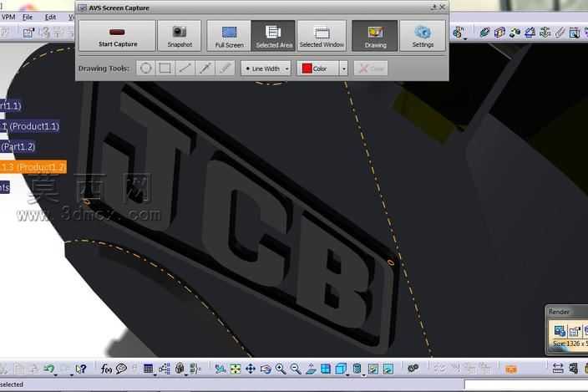This screenshot has width=588, height=392.
Task: Click the render window icon top right
Action: coord(575,33)
